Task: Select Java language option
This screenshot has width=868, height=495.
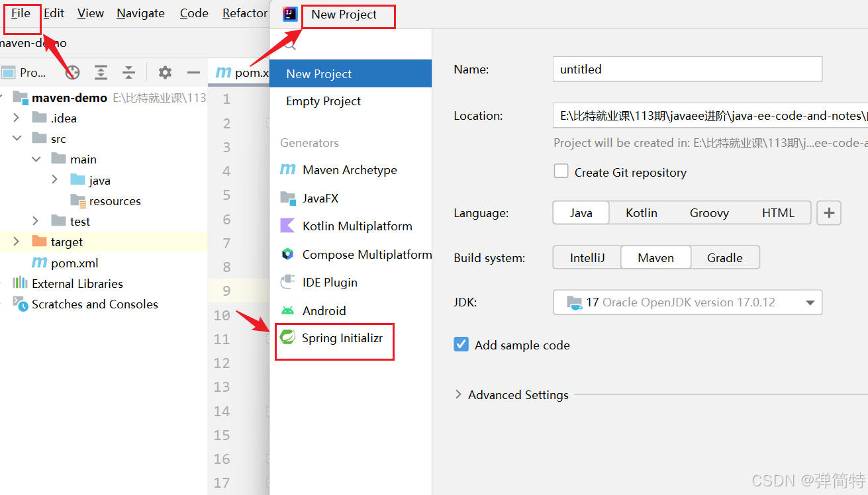Action: [581, 212]
